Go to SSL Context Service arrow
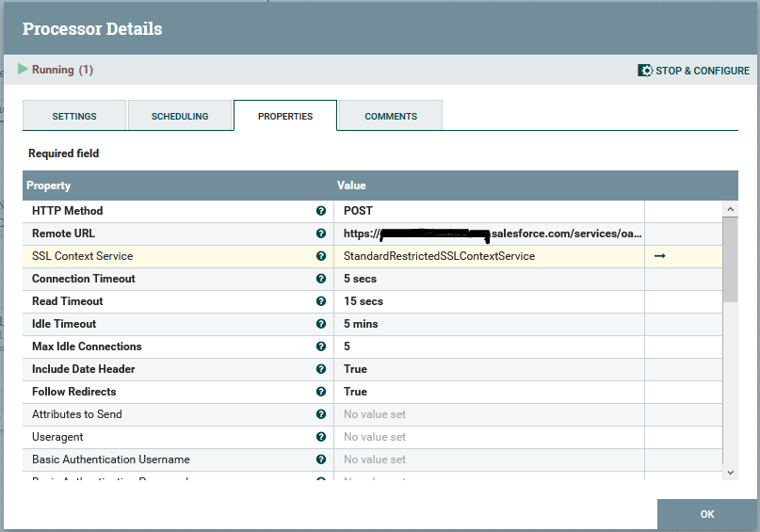 (659, 256)
